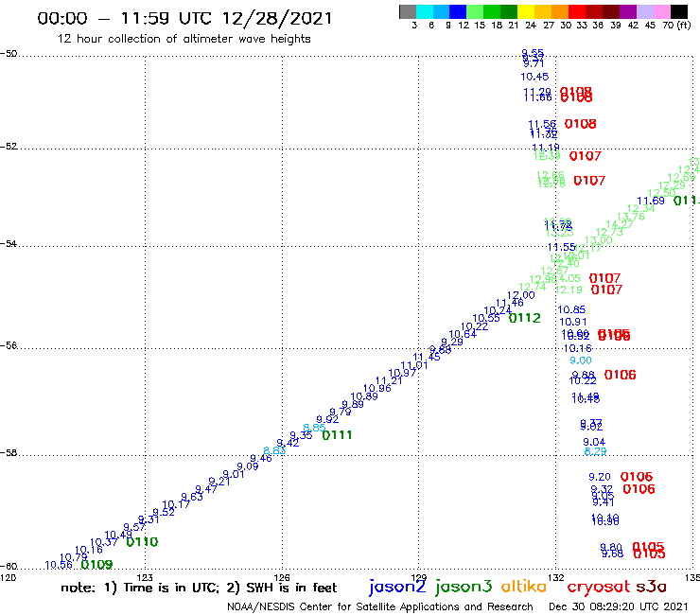The height and width of the screenshot is (615, 700).
Task: Click the wave height value '9.20'
Action: [x=600, y=477]
